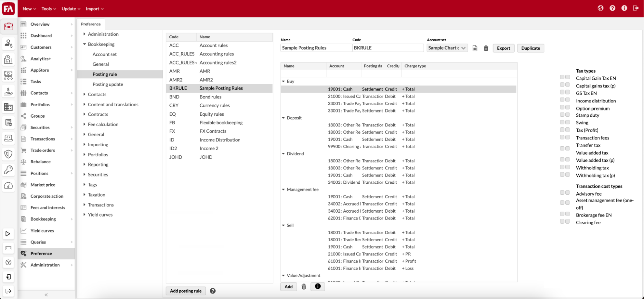The height and width of the screenshot is (299, 644).
Task: Click the Add button below the rules table
Action: coord(289,287)
